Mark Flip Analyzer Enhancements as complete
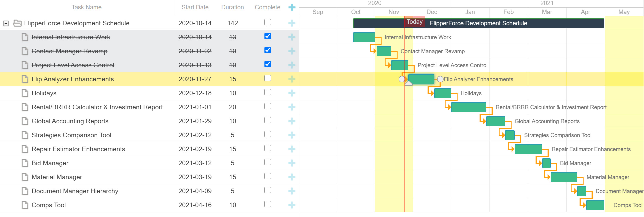This screenshot has width=644, height=217. pos(268,78)
